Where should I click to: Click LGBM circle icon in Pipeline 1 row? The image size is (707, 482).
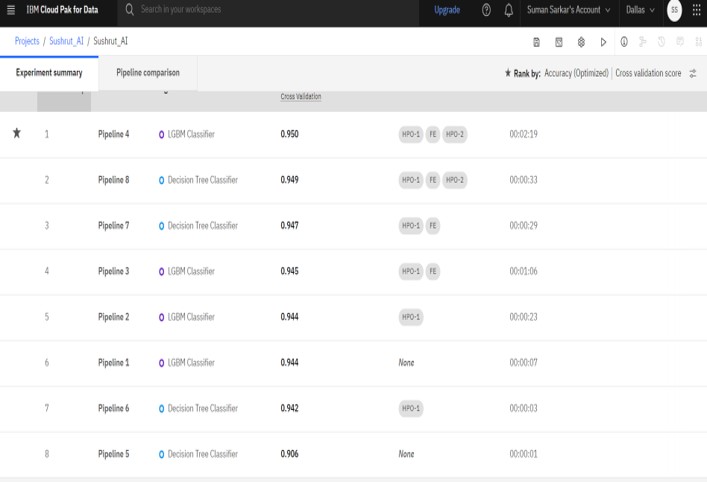click(161, 363)
